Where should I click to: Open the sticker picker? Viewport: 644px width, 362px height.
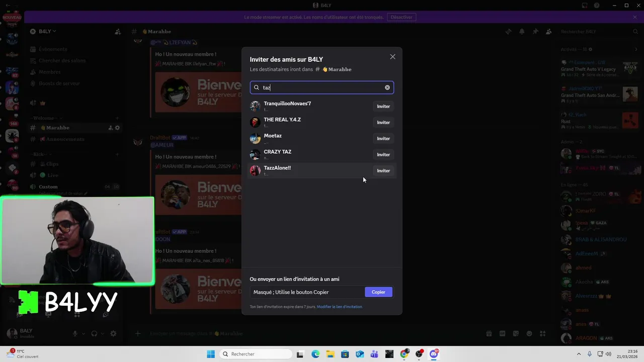(x=516, y=333)
